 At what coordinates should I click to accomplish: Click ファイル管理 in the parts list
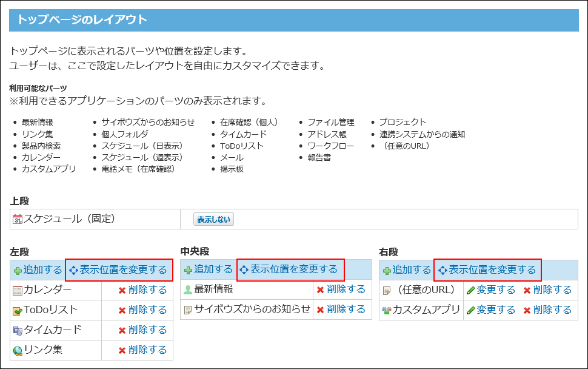(x=331, y=123)
